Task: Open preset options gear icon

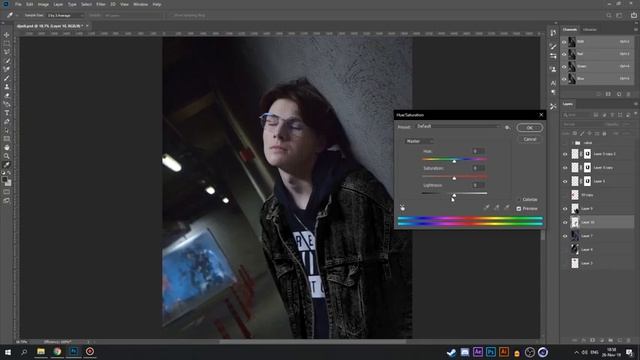Action: coord(507,127)
